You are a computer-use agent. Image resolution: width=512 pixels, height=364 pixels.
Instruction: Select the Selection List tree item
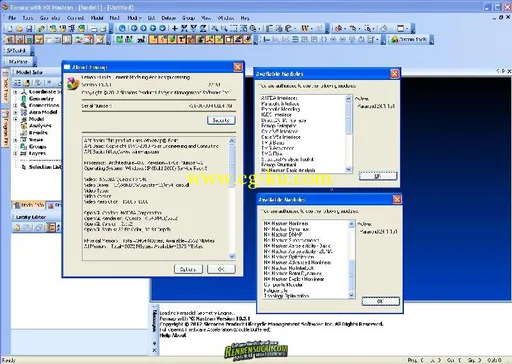[x=45, y=167]
